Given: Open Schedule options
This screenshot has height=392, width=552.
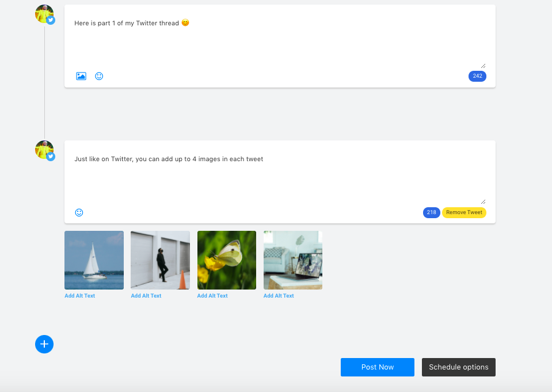Looking at the screenshot, I should (x=458, y=367).
